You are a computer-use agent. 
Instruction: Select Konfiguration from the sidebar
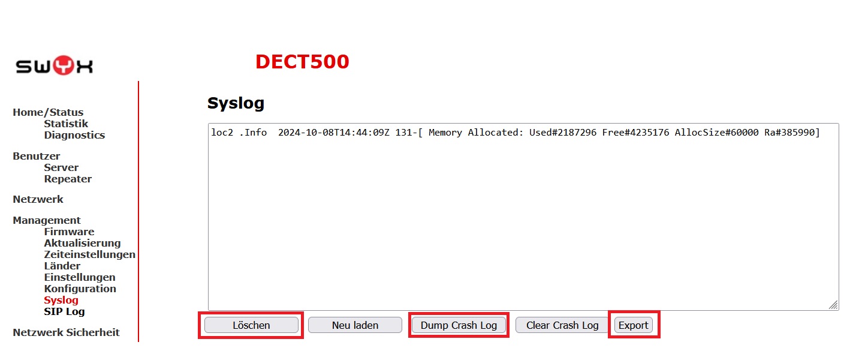80,289
